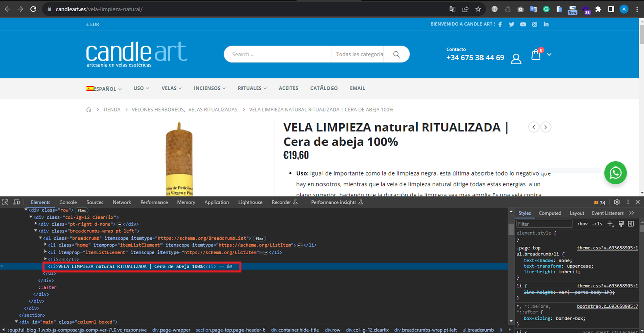Image resolution: width=644 pixels, height=333 pixels.
Task: Reload the page with the refresh icon
Action: tap(33, 9)
